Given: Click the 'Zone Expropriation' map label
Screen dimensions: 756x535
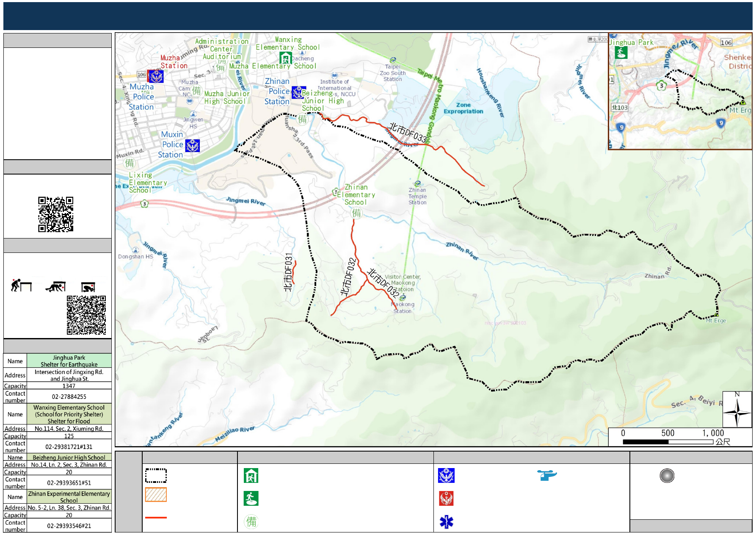Looking at the screenshot, I should click(x=464, y=108).
